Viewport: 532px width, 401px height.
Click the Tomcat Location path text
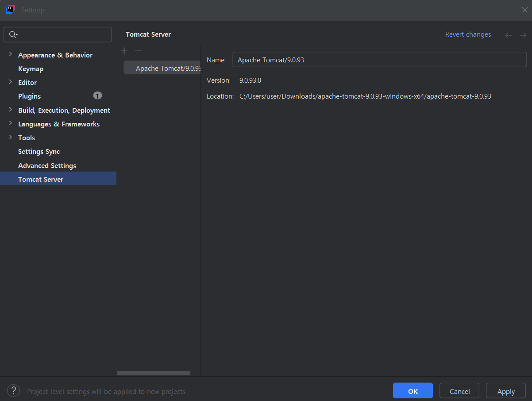tap(365, 96)
